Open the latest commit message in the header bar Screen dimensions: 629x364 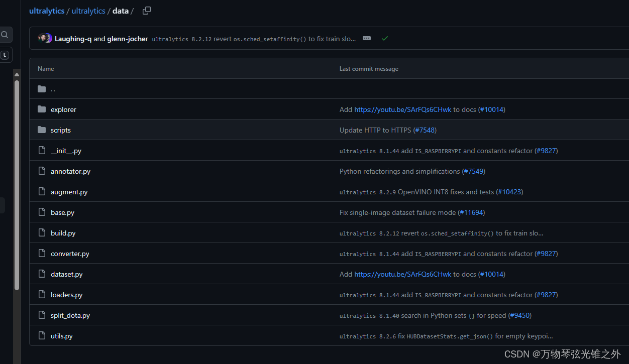254,39
